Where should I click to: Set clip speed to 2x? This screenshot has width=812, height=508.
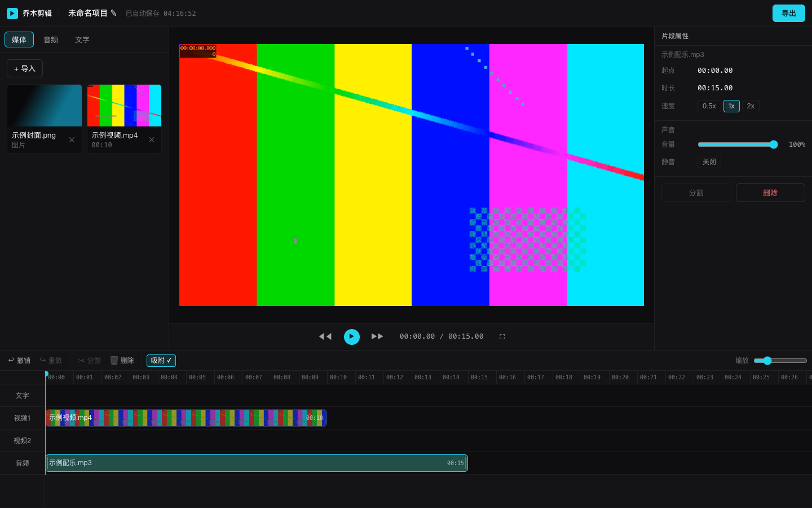(751, 106)
